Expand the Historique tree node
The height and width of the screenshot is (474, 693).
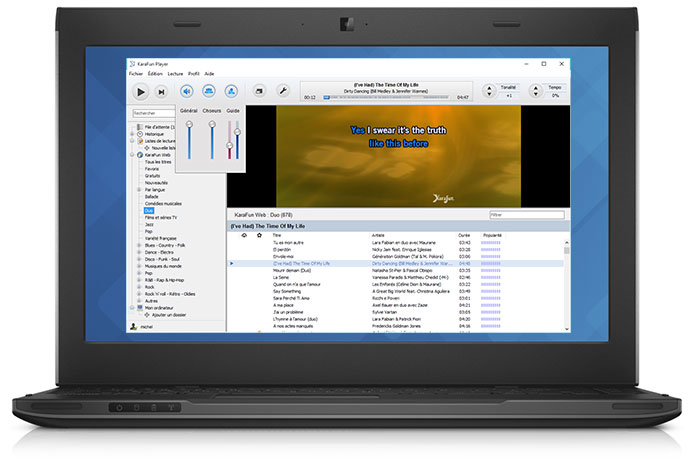tap(132, 134)
